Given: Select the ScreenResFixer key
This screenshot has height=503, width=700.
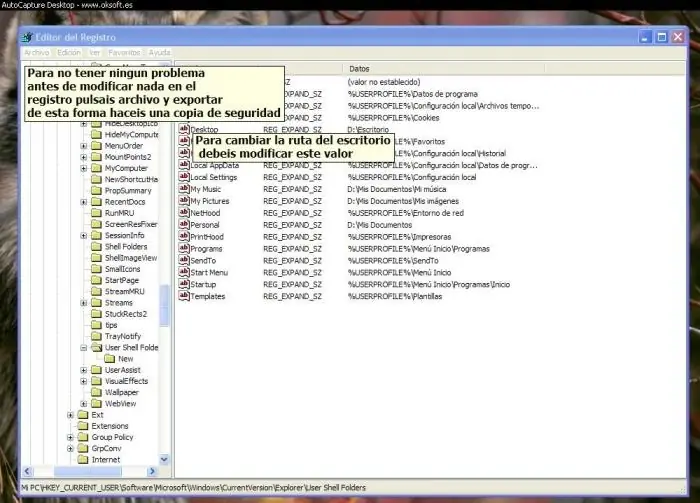Looking at the screenshot, I should coord(131,224).
